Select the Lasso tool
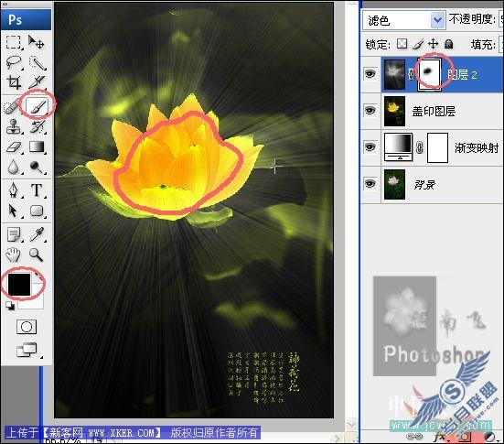 (x=14, y=62)
